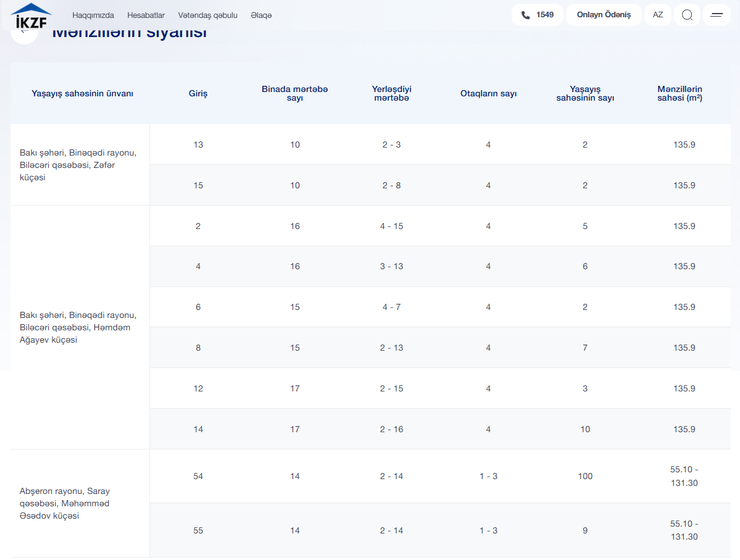Viewport: 740px width, 560px height.
Task: Select the Həmdəm Ağayev küçəsi address cell
Action: point(80,327)
